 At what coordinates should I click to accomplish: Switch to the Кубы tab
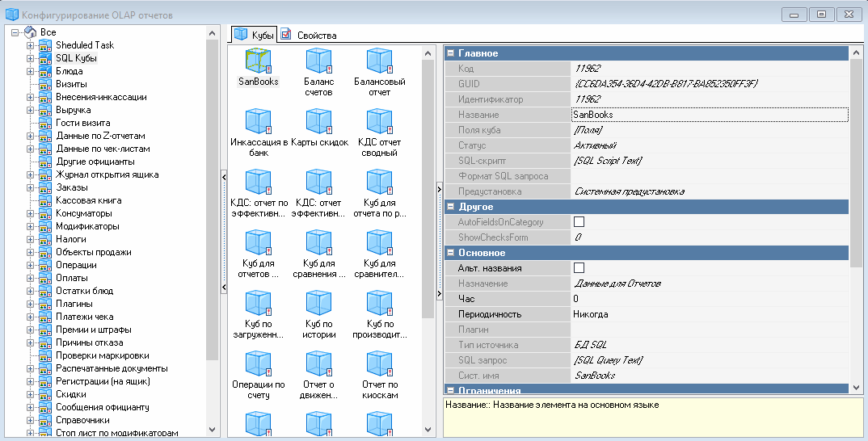tap(254, 35)
